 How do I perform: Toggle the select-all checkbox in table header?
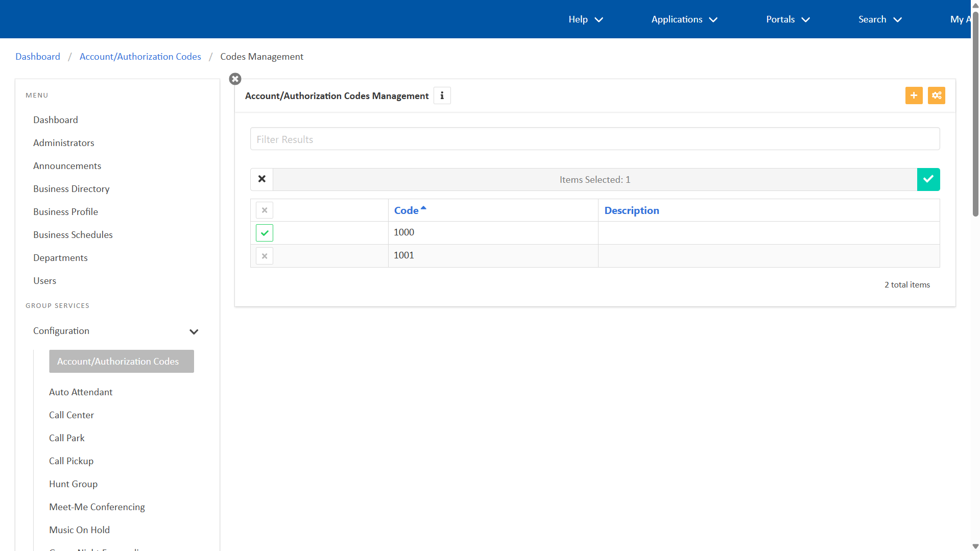[265, 210]
